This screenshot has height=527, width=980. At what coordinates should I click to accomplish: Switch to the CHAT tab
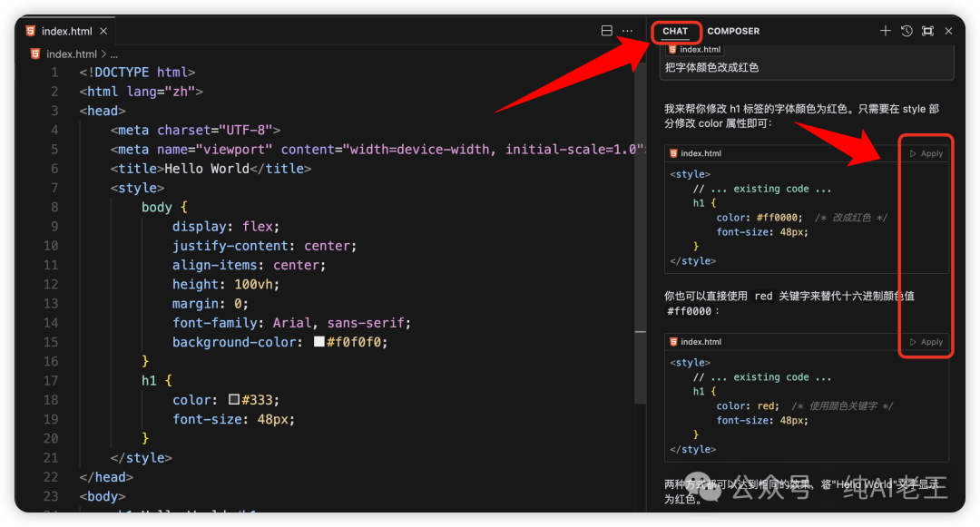coord(675,31)
